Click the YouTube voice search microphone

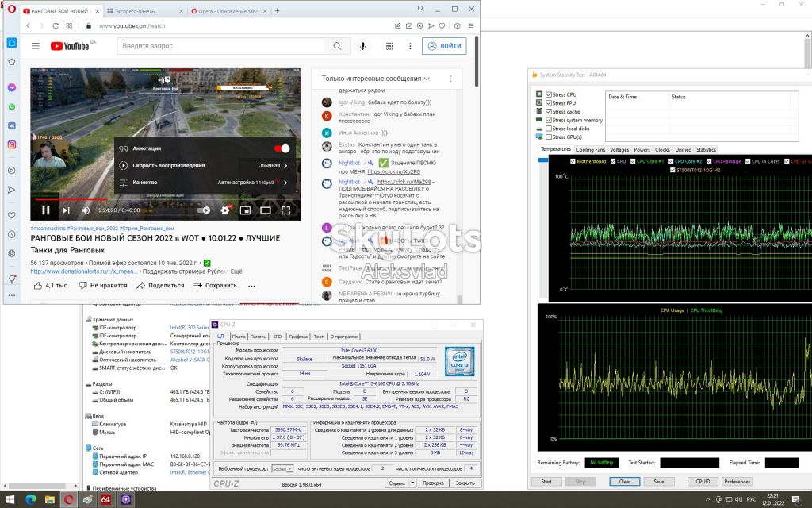[362, 46]
